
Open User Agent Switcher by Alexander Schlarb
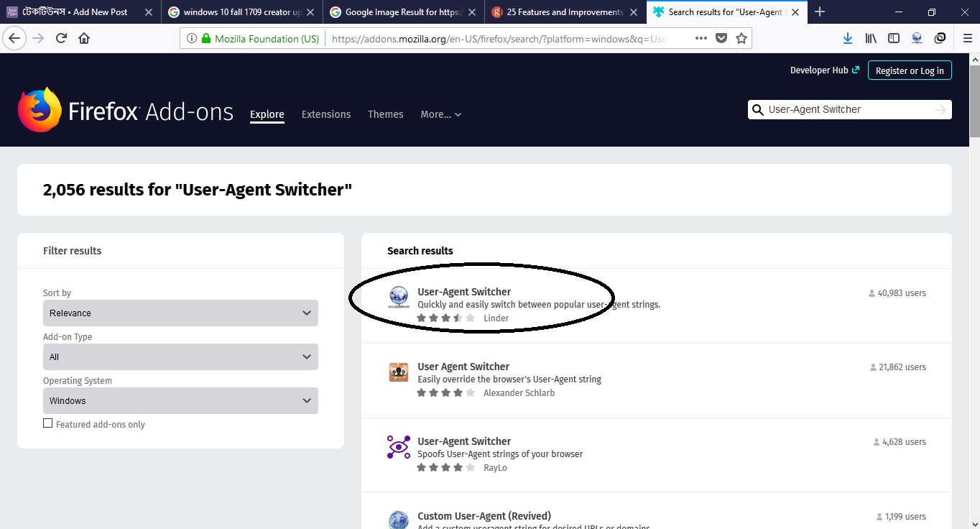tap(463, 367)
